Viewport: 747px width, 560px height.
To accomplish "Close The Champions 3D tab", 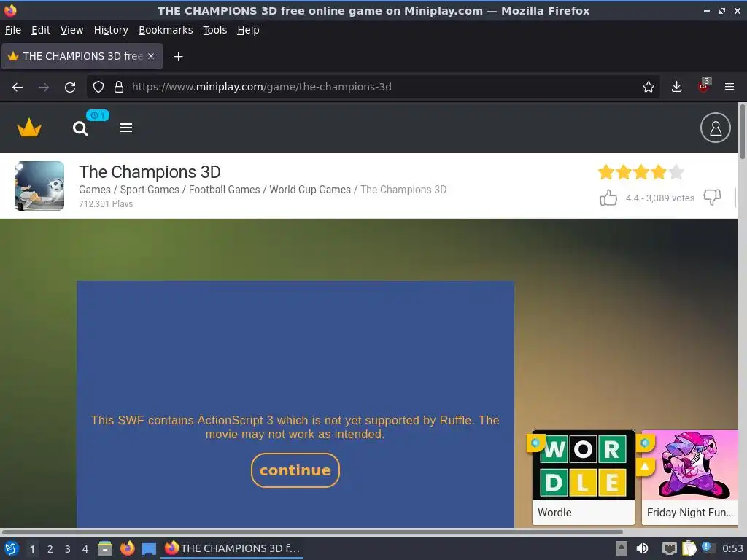I will 151,56.
